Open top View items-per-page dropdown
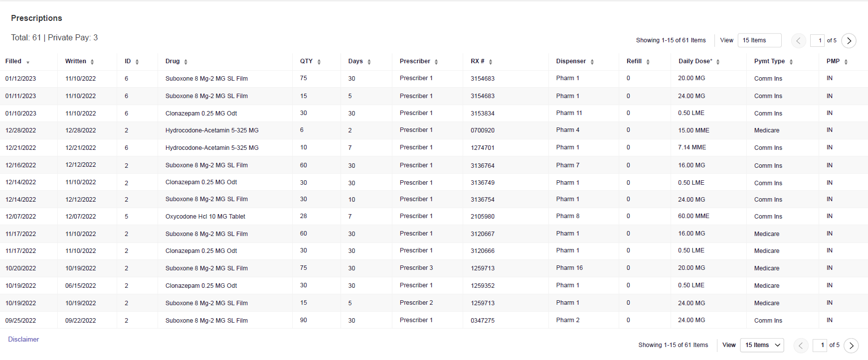Viewport: 868px width, 360px height. pos(759,40)
